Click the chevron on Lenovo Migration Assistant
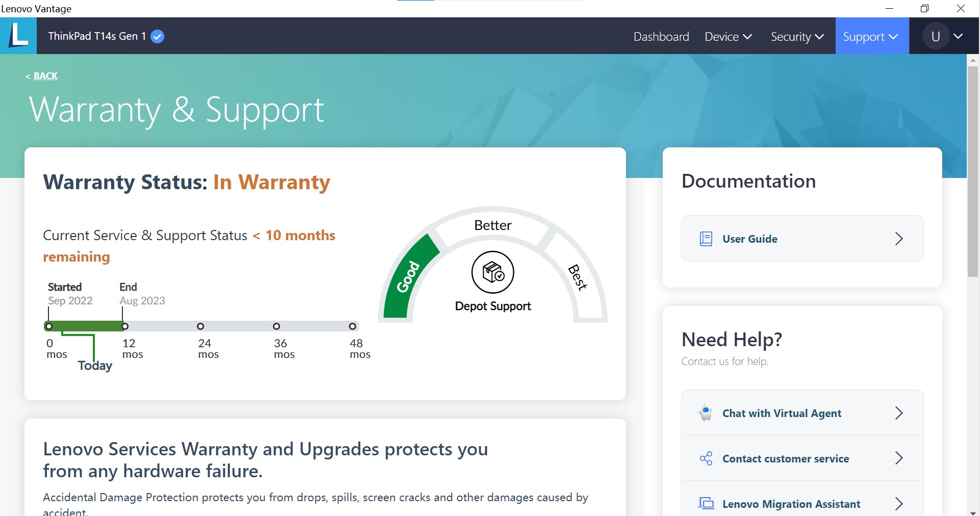The width and height of the screenshot is (980, 516). point(899,504)
